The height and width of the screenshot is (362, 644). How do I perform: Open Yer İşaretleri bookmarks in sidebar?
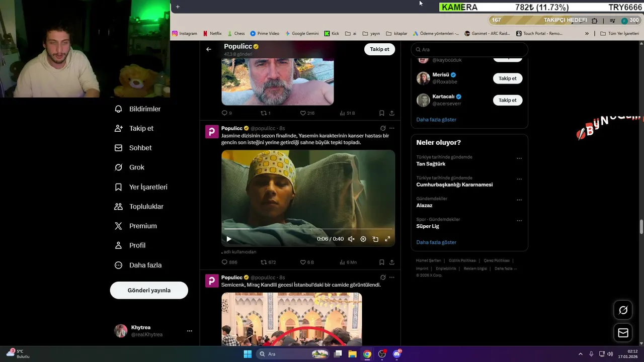coord(141,187)
